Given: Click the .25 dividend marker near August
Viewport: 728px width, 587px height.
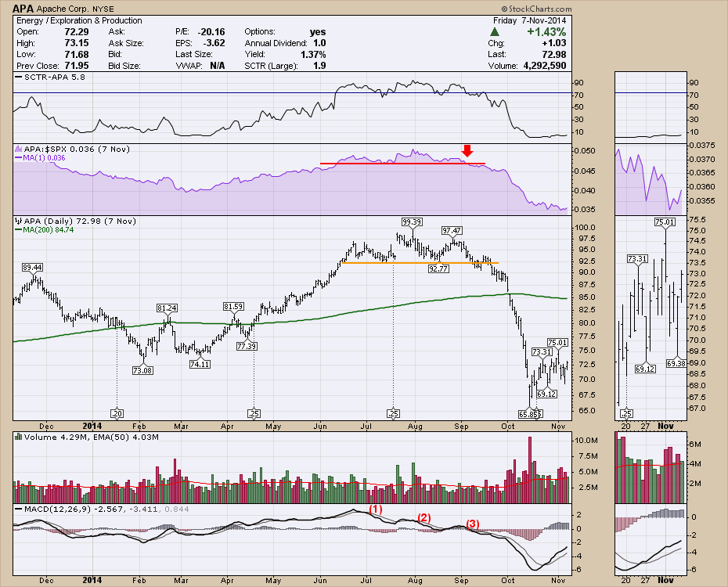Looking at the screenshot, I should click(393, 413).
